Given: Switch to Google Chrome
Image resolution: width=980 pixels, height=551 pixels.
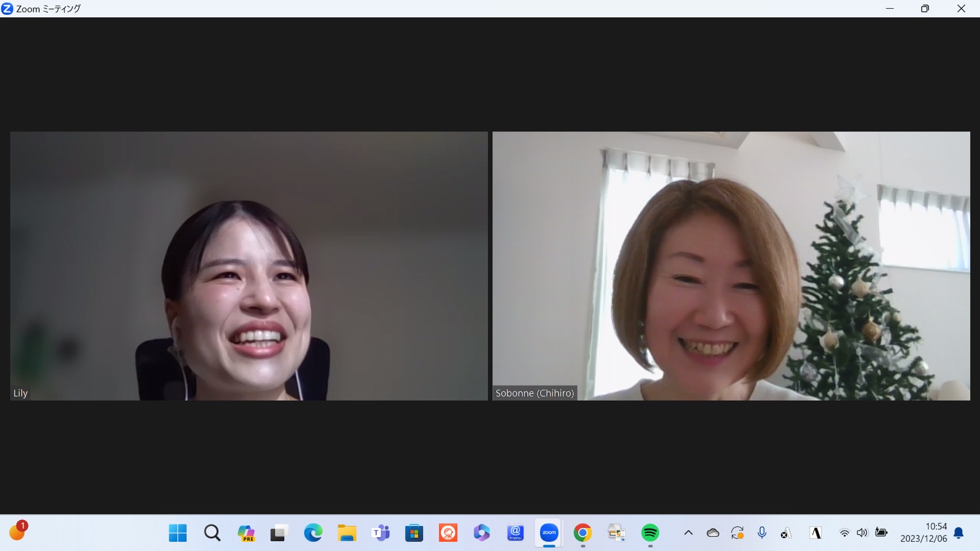Looking at the screenshot, I should pyautogui.click(x=583, y=533).
